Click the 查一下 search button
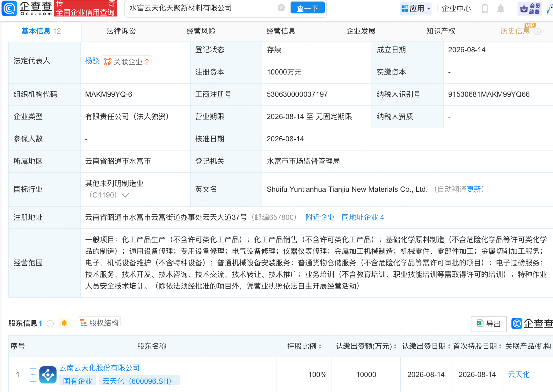 tap(307, 8)
